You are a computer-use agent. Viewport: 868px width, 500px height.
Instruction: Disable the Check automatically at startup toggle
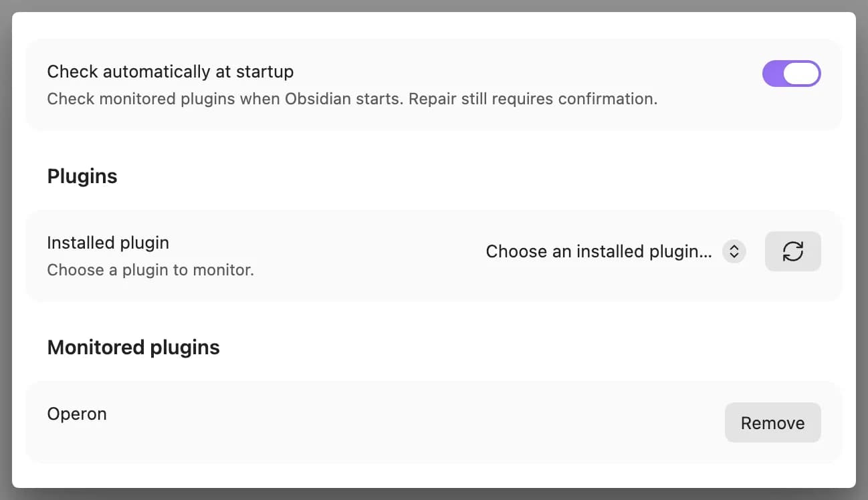click(x=791, y=74)
